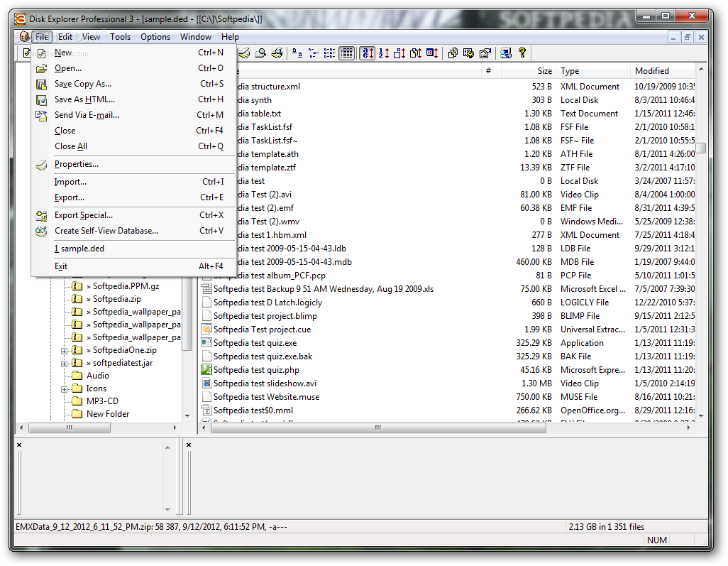728x566 pixels.
Task: Toggle sort by number button
Action: click(x=383, y=53)
